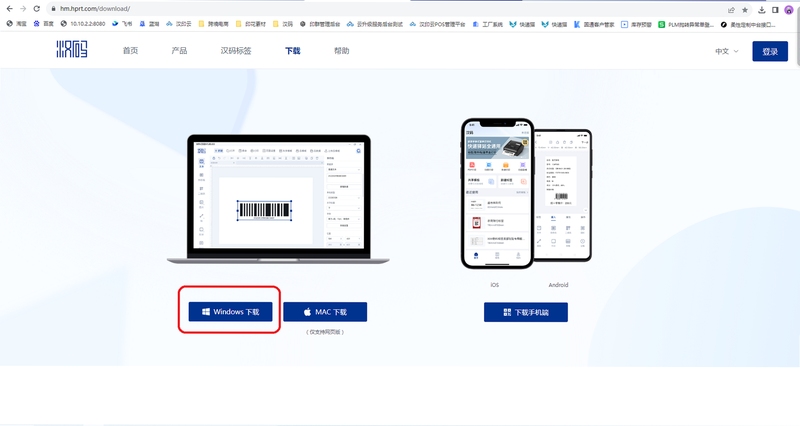Click the 汉码 logo in the header
The width and height of the screenshot is (800, 426).
pos(72,49)
